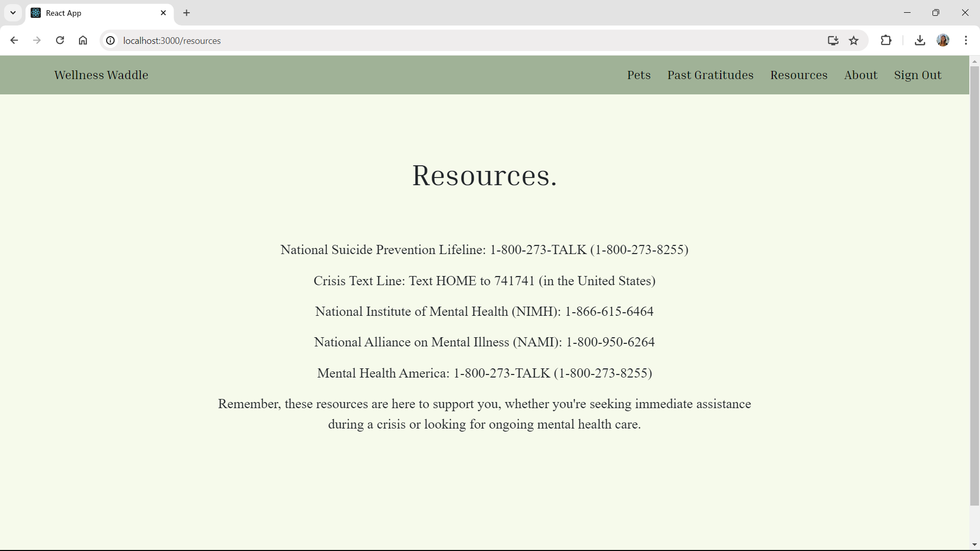Click Sign Out link
Screen dimensions: 980x551
[x=917, y=75]
